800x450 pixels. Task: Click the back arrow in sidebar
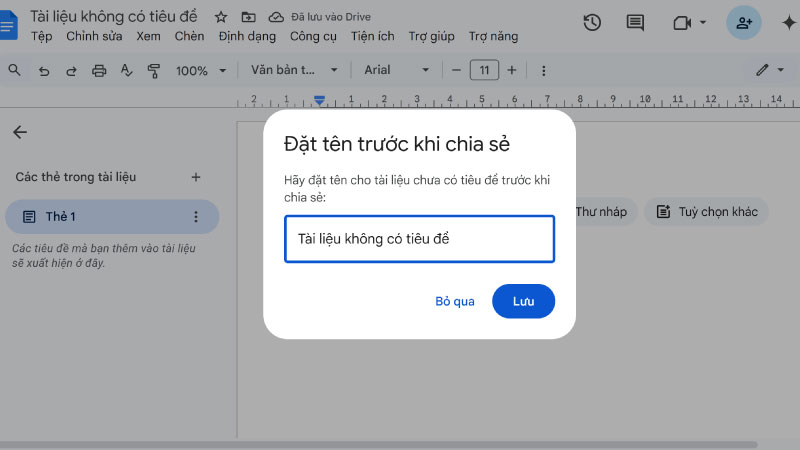tap(20, 132)
